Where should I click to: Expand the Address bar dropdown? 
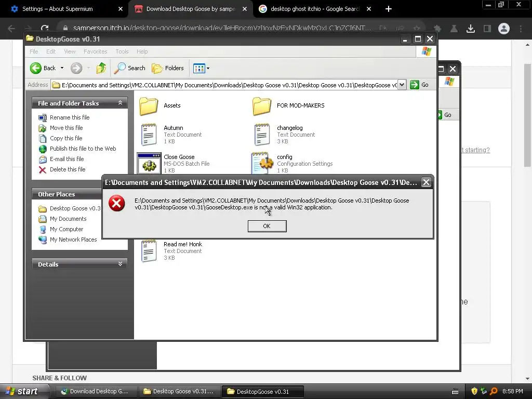pos(402,85)
